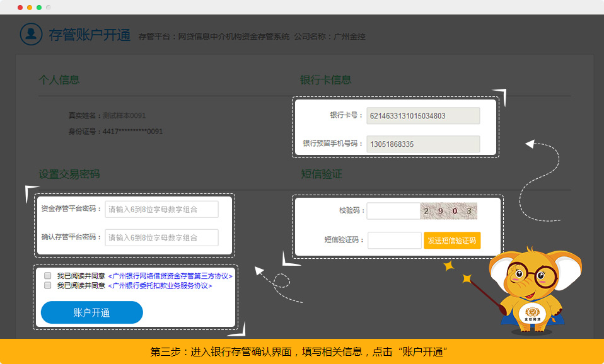Select the 银行预留手机号码 field
The height and width of the screenshot is (364, 604).
423,144
